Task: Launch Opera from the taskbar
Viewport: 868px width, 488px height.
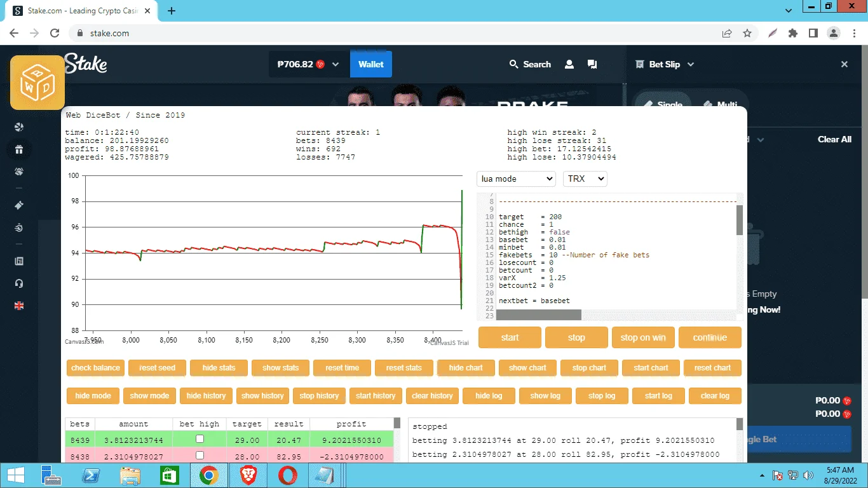Action: pos(287,475)
